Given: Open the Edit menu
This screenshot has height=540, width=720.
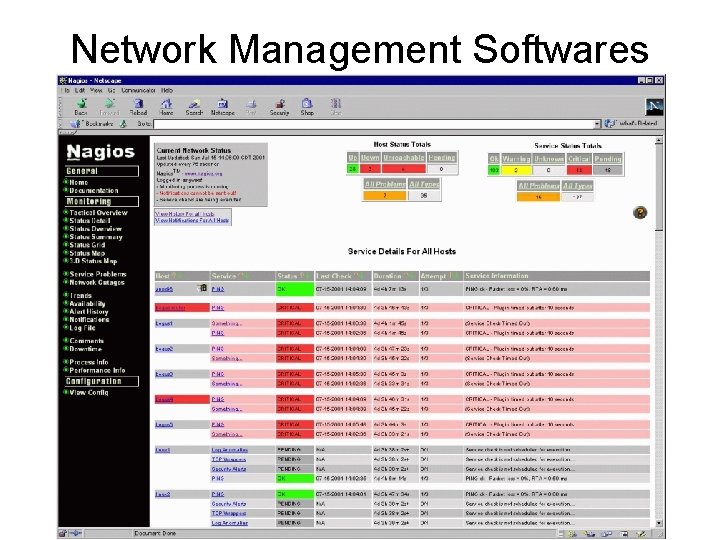Looking at the screenshot, I should [80, 90].
